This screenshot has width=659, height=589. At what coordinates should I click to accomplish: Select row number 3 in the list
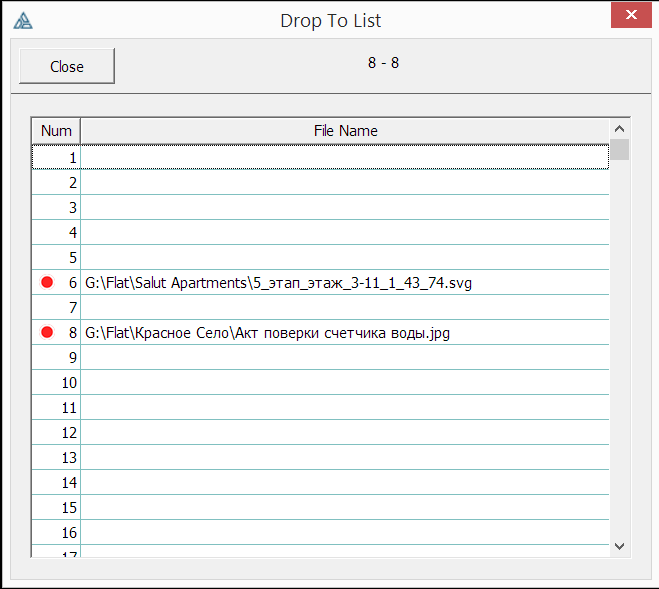tap(56, 208)
